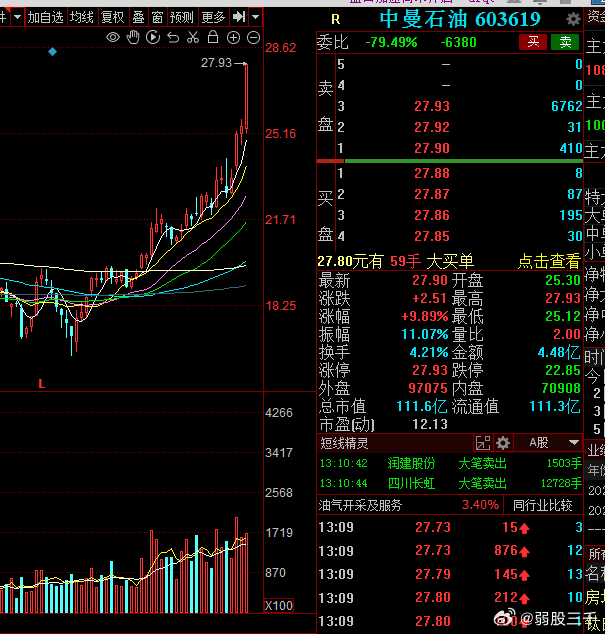Select sell level 2 price 27.92
Image resolution: width=605 pixels, height=634 pixels.
tap(432, 127)
